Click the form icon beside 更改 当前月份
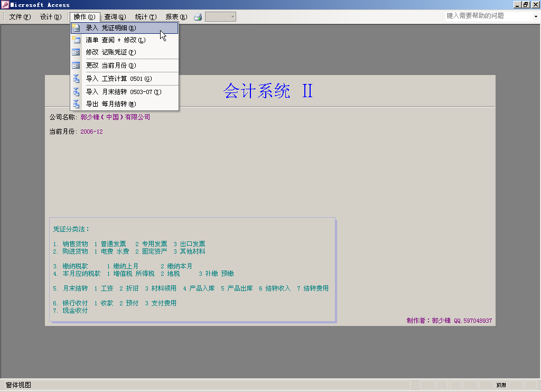Image resolution: width=541 pixels, height=392 pixels. (76, 66)
